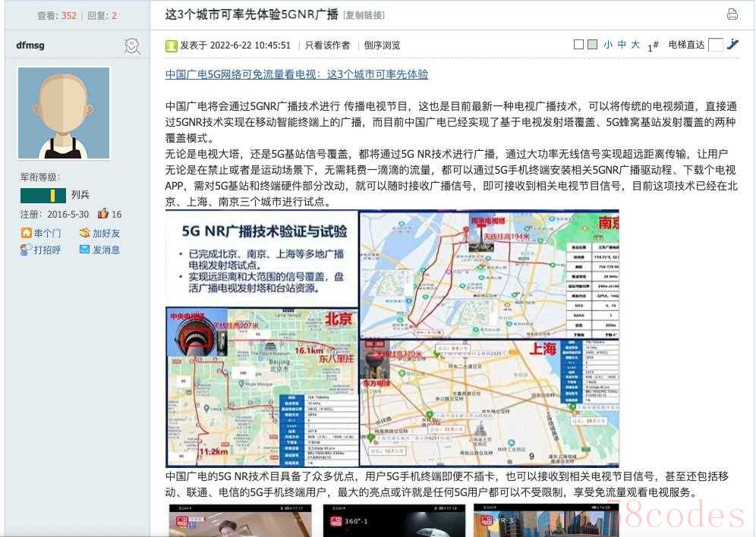Click 倒序浏览 to reverse post order

(x=382, y=46)
